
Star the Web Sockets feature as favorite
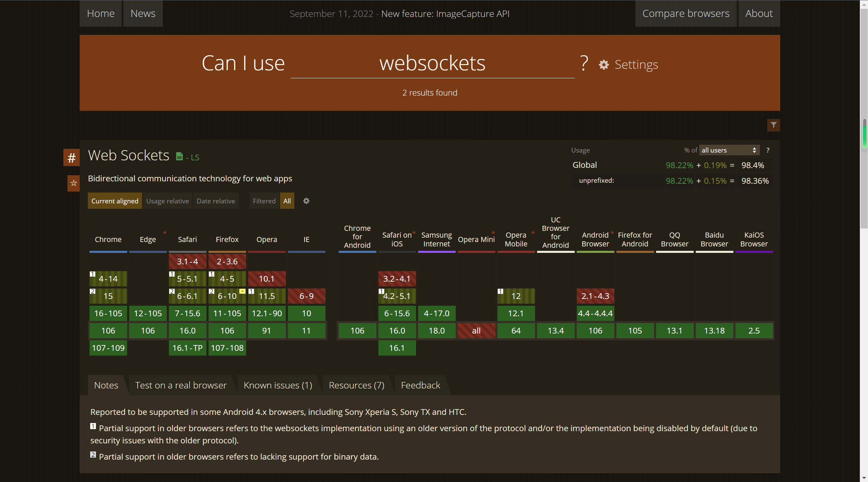click(74, 183)
